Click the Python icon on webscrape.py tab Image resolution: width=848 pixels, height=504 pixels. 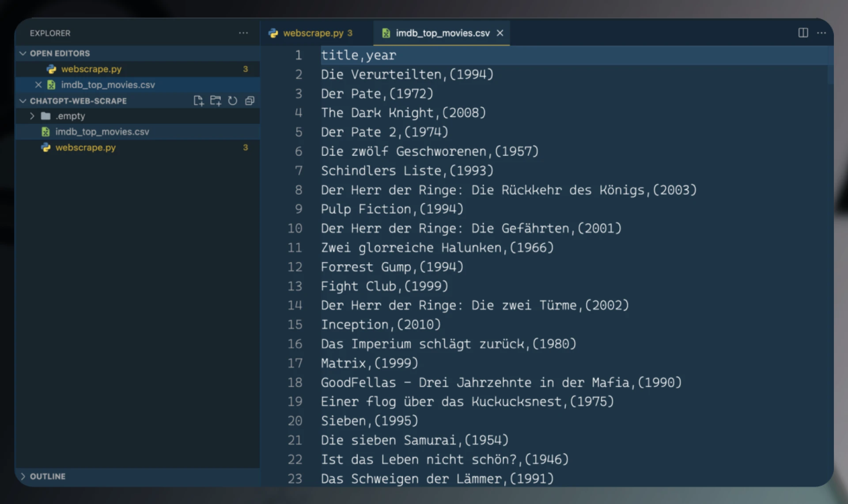(x=273, y=33)
